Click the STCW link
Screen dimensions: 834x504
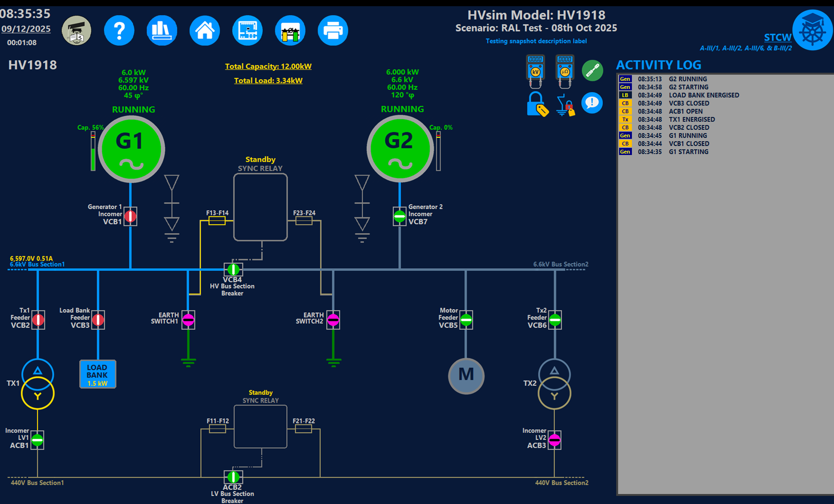(777, 38)
